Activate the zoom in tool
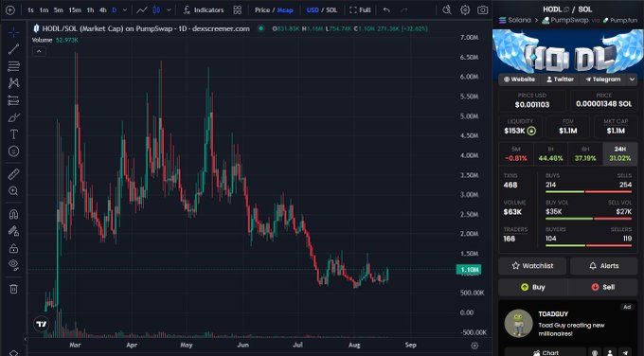The width and height of the screenshot is (644, 356). tap(13, 191)
